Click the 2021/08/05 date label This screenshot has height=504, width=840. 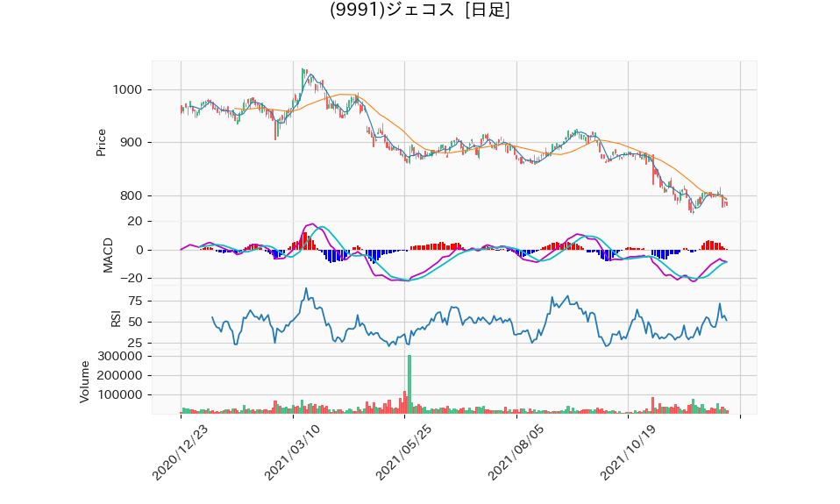click(516, 452)
